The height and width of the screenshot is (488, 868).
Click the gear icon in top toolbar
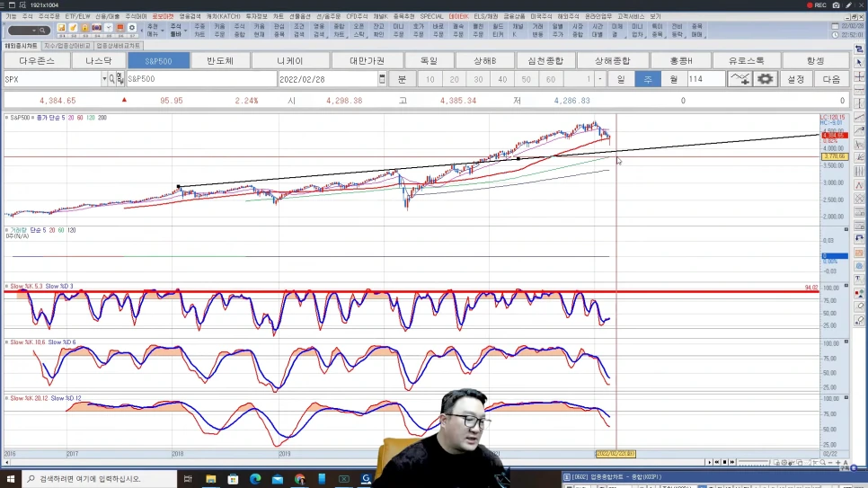(132, 28)
